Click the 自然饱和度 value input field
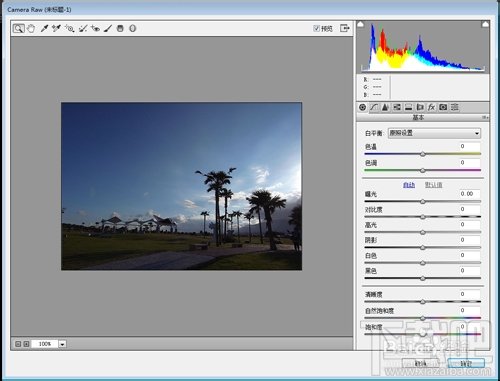This screenshot has height=381, width=500. pyautogui.click(x=470, y=310)
